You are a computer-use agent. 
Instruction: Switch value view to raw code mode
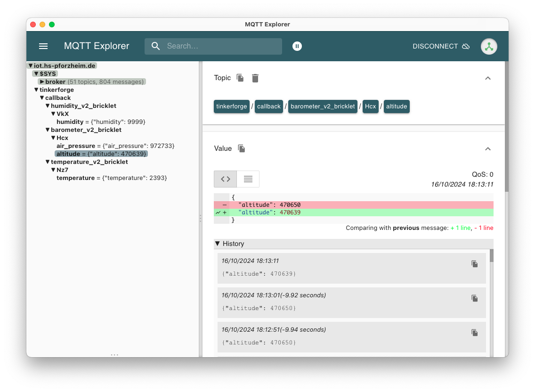click(225, 179)
